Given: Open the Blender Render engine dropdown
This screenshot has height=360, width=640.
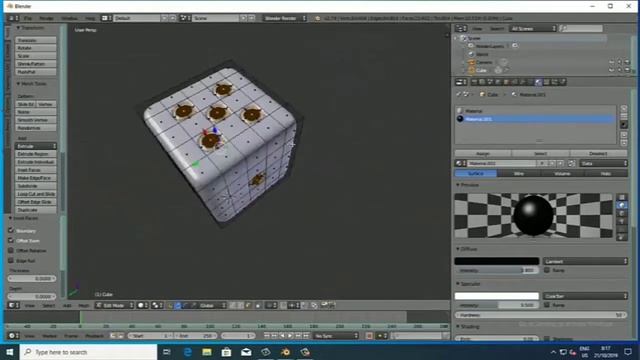Looking at the screenshot, I should 284,18.
